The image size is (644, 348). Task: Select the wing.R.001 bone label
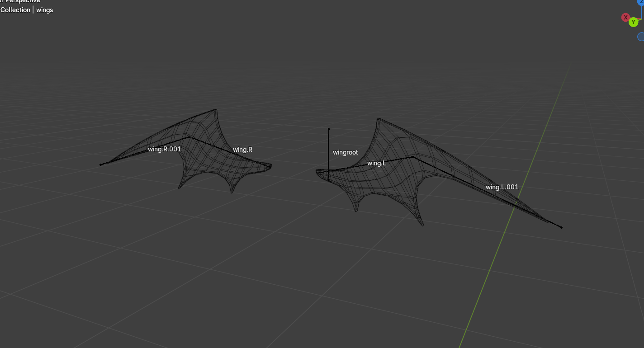pos(164,149)
